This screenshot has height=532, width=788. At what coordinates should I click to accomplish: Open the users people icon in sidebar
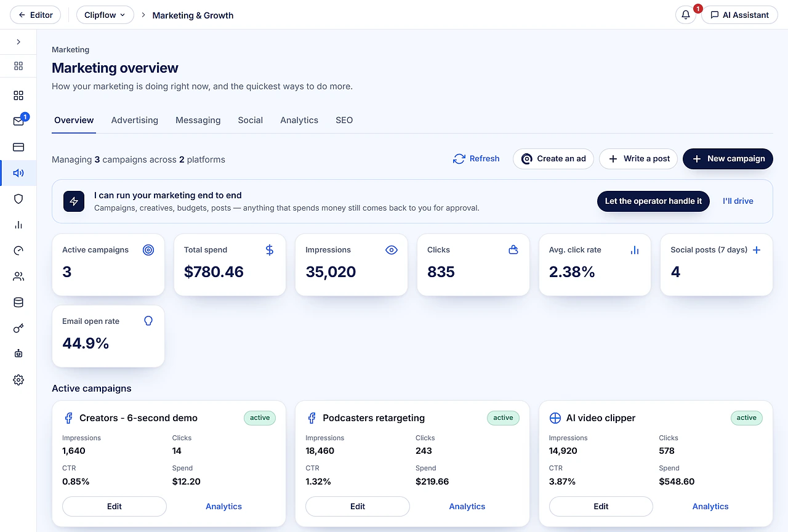(x=18, y=276)
